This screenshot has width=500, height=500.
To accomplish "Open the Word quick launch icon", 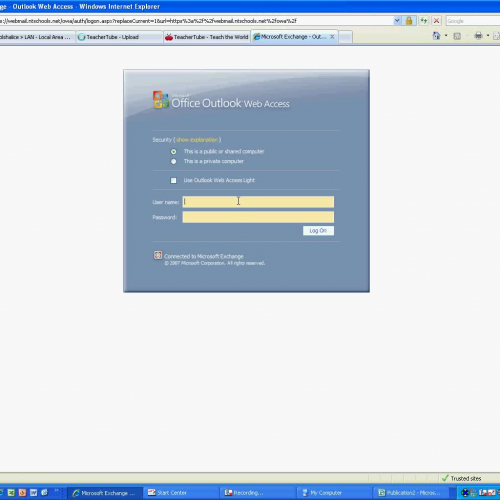I will point(33,492).
